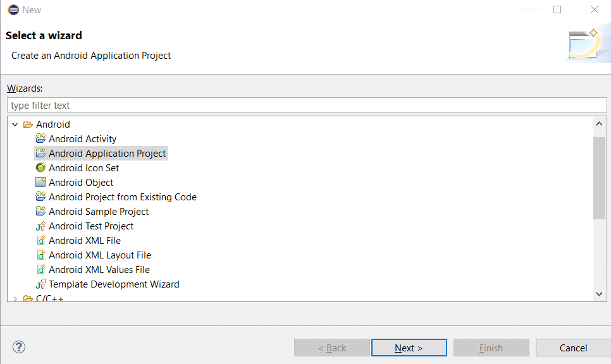Select Android Application Project

(x=107, y=153)
